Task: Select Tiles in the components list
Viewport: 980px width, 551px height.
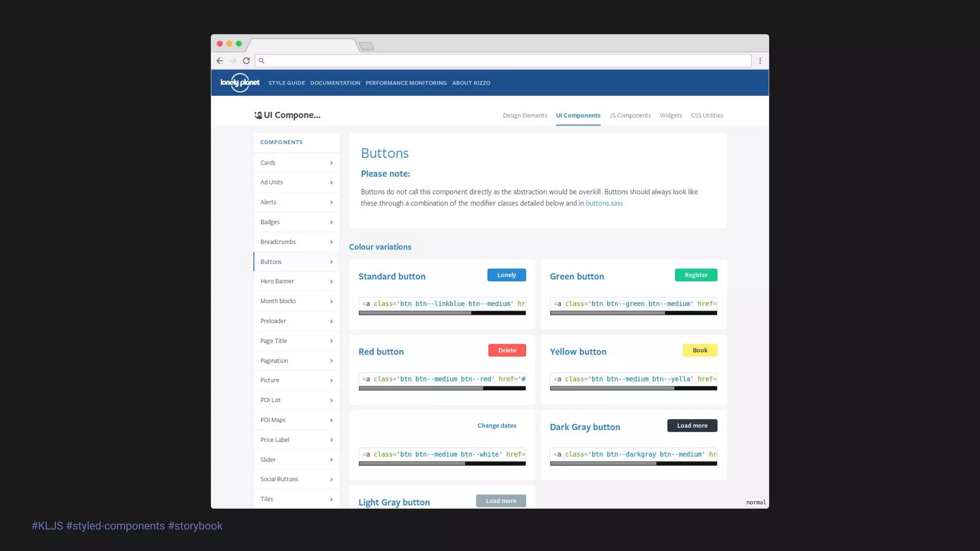Action: point(296,499)
